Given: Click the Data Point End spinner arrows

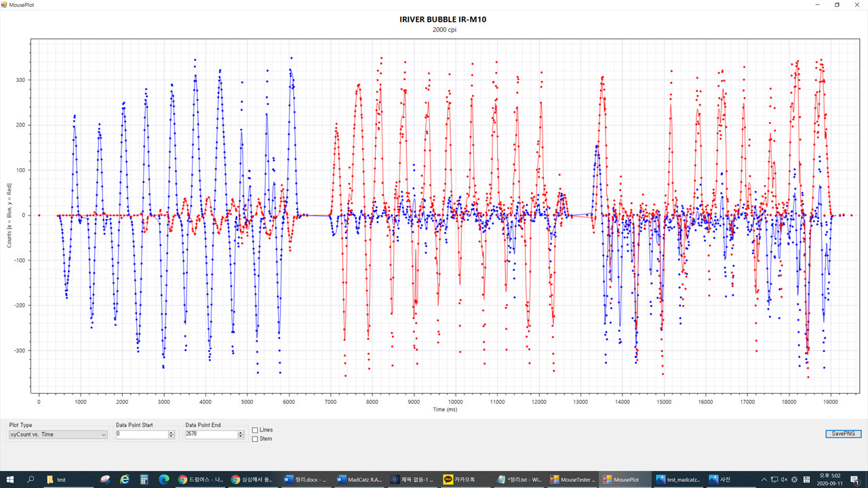Looking at the screenshot, I should pos(241,434).
